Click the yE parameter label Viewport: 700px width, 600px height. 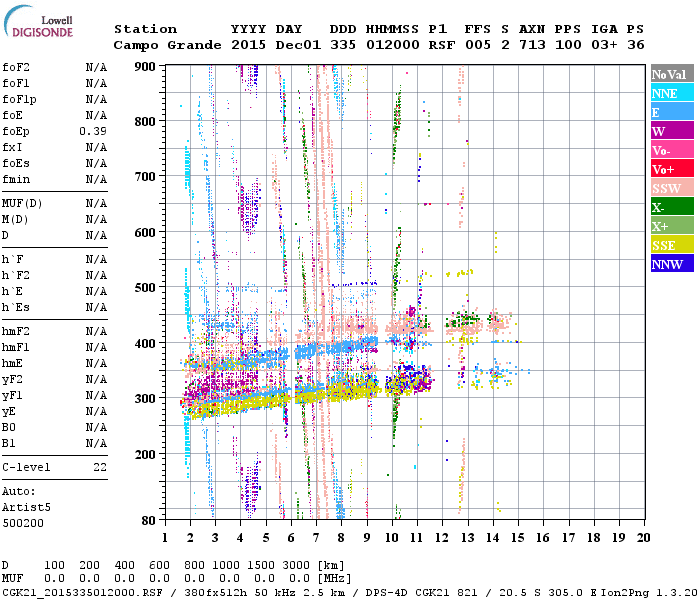[9, 412]
